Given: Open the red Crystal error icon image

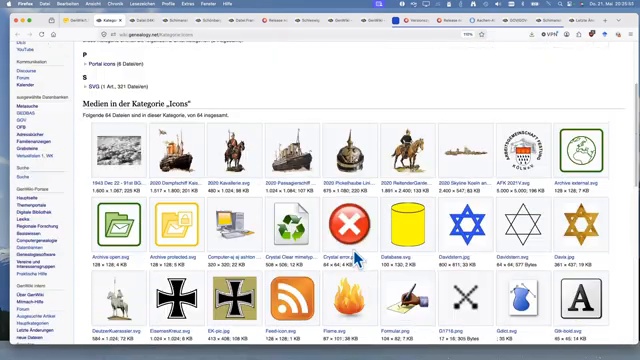Looking at the screenshot, I should tap(350, 224).
